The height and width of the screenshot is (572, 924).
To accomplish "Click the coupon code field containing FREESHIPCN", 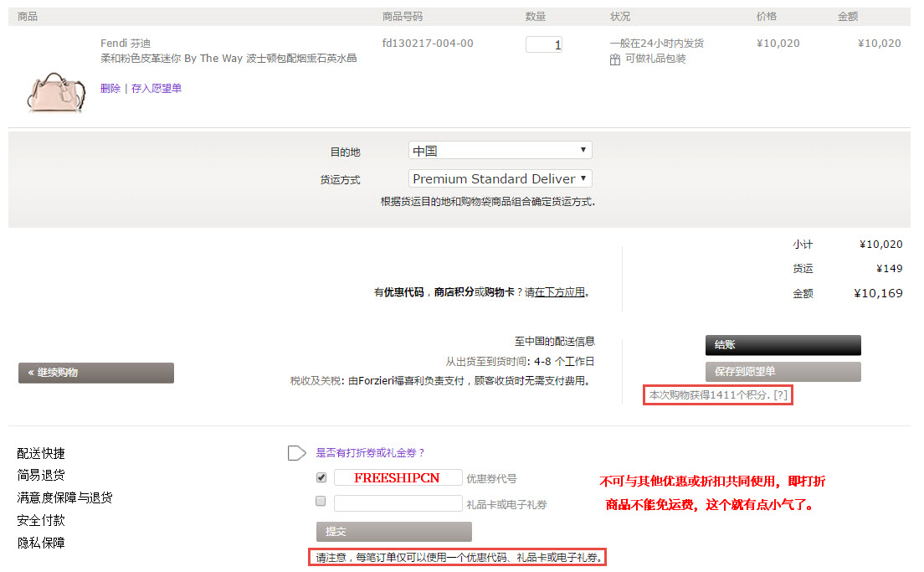I will click(398, 477).
